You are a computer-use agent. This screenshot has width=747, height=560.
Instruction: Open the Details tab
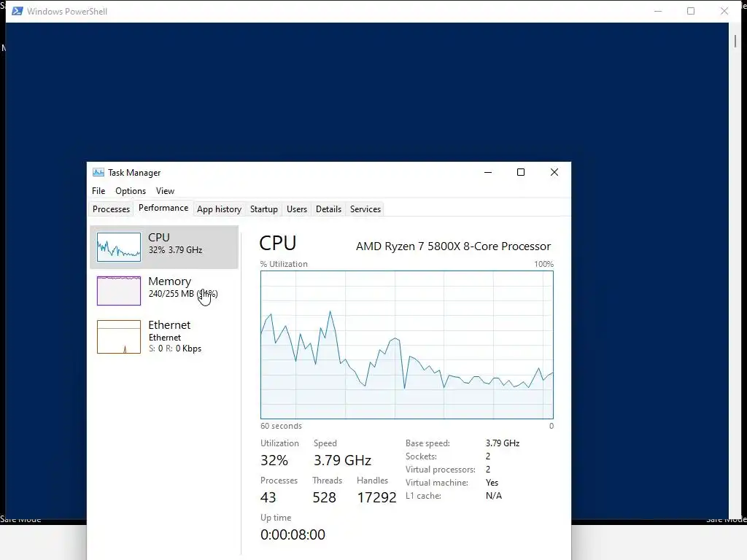click(329, 209)
